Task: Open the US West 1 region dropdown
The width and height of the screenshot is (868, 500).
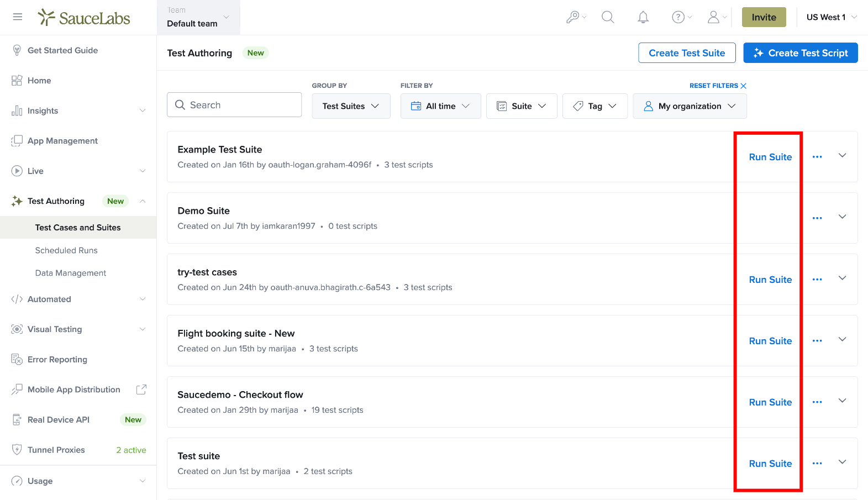Action: (x=832, y=17)
